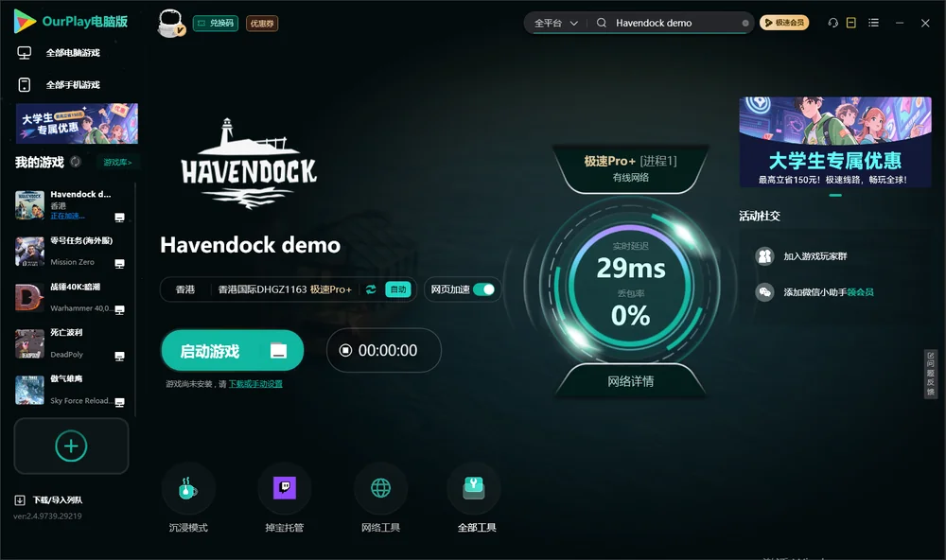This screenshot has height=560, width=946.
Task: Click the yellow icon beside the headset
Action: tap(851, 23)
